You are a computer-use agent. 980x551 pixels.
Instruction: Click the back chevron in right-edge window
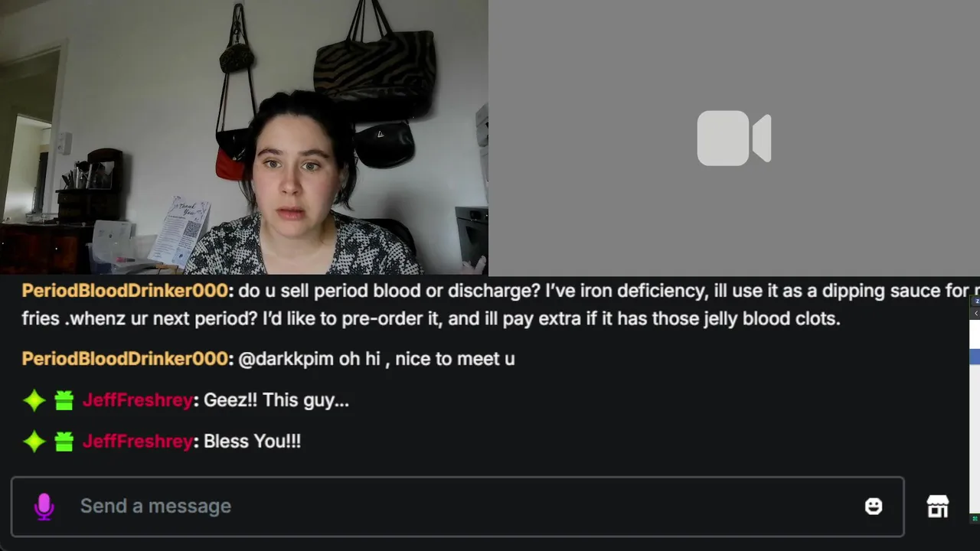coord(976,313)
